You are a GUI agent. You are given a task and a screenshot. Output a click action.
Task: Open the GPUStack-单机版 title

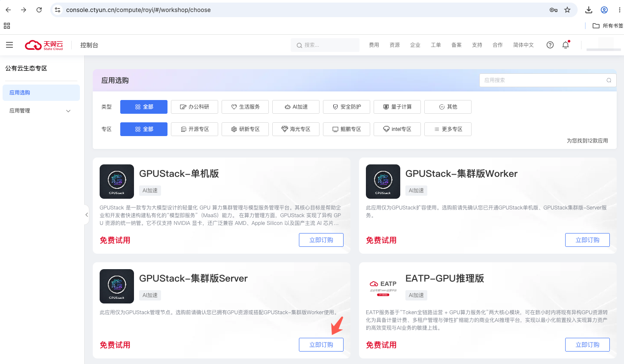coord(179,173)
